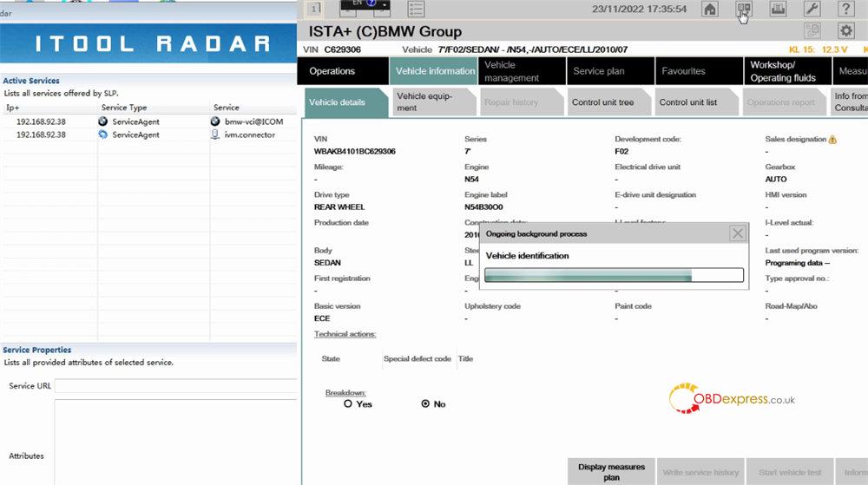Viewport: 868px width, 485px height.
Task: Click the Service Properties heading
Action: coord(37,350)
